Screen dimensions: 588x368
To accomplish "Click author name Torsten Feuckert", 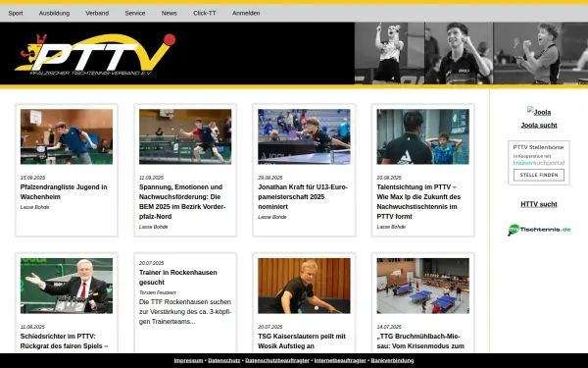I will click(158, 292).
